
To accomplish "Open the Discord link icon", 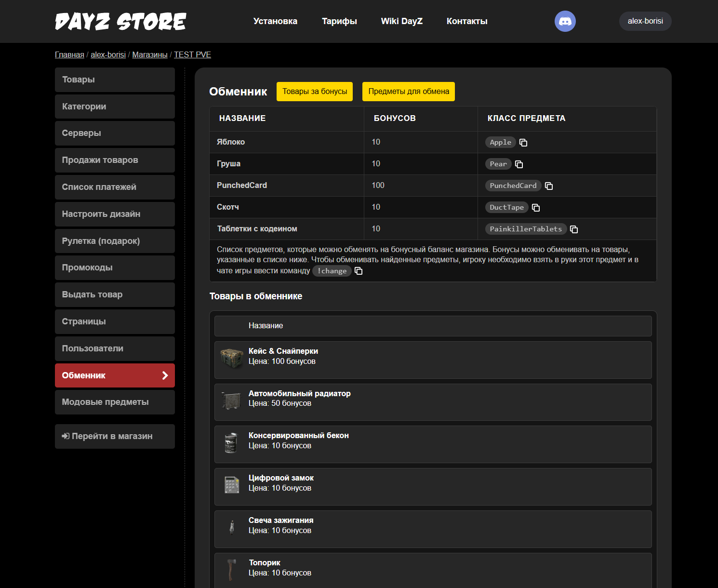I will click(x=565, y=21).
